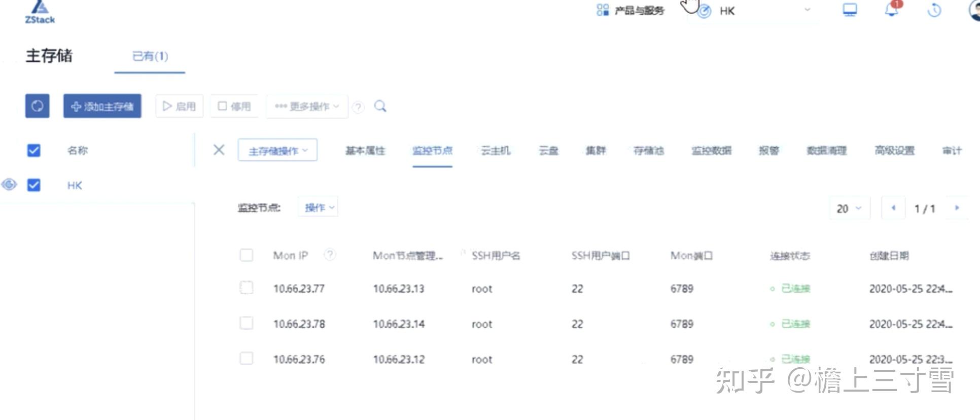Screen dimensions: 980x420
Task: Click the 创建日期 column header
Action: coord(889,256)
